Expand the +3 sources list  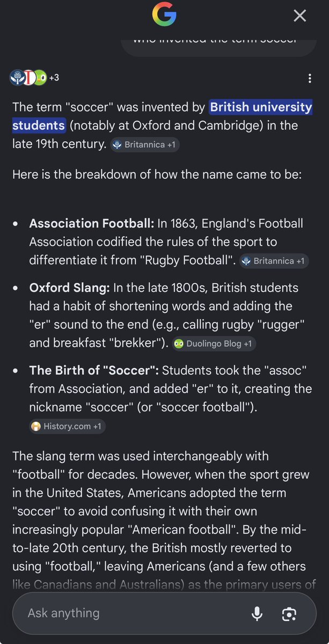54,78
